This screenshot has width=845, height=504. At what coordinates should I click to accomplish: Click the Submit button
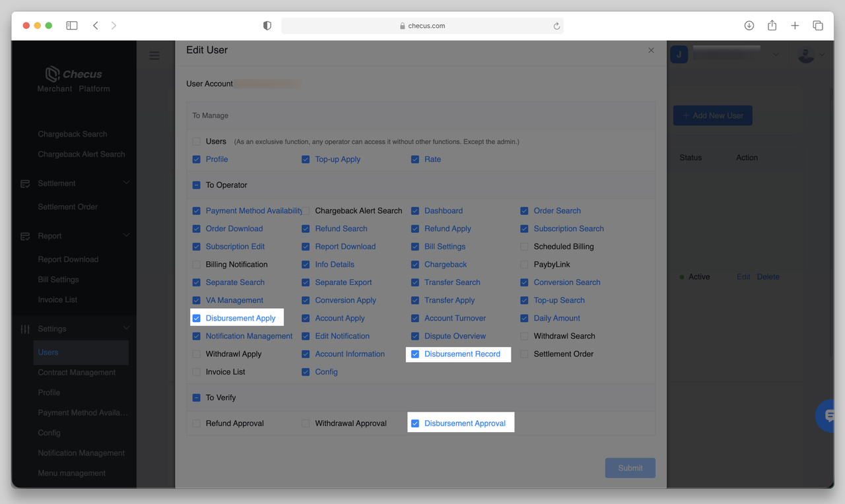pos(630,468)
